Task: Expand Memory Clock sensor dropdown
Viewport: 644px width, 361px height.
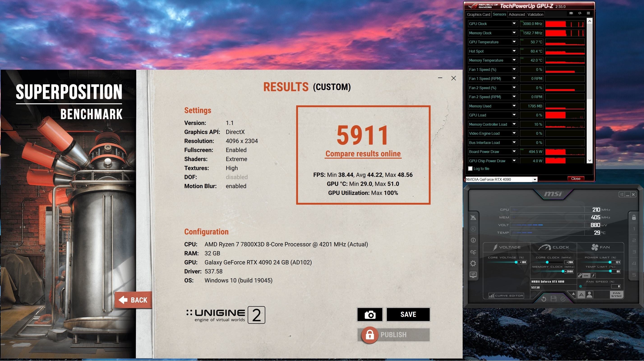Action: coord(514,33)
